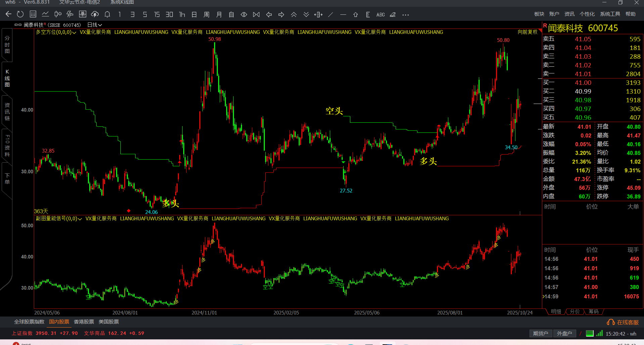Click the right outline arrow icon

(x=281, y=14)
